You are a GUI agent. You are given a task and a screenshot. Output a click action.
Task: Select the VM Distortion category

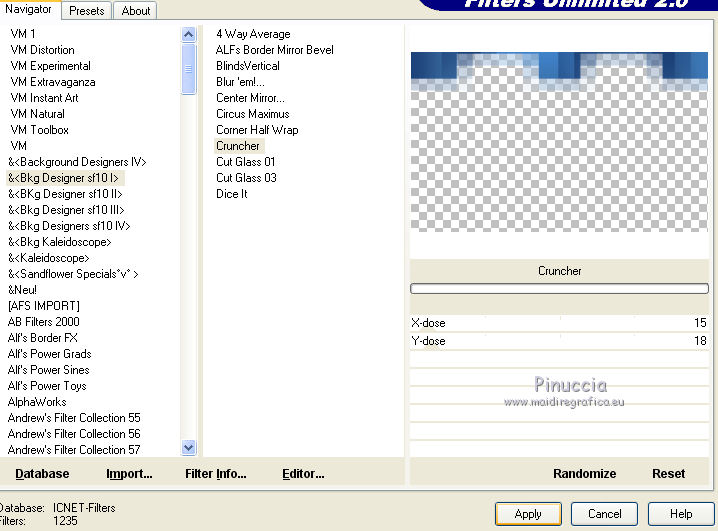42,50
